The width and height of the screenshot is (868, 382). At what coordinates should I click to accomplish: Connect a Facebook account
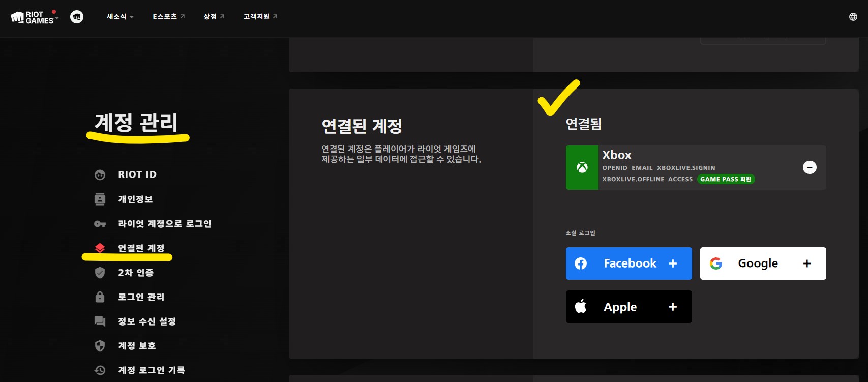pos(629,263)
